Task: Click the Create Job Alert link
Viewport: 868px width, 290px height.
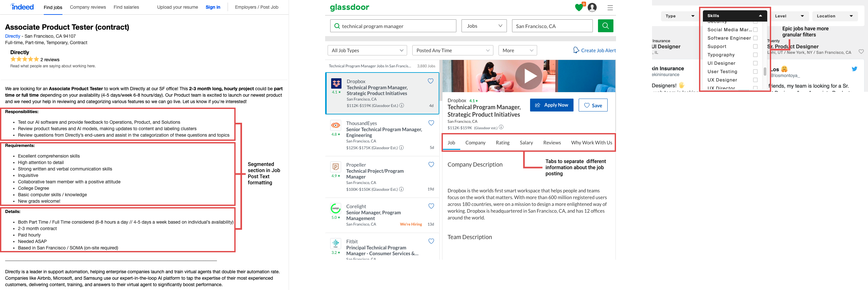Action: coord(594,50)
